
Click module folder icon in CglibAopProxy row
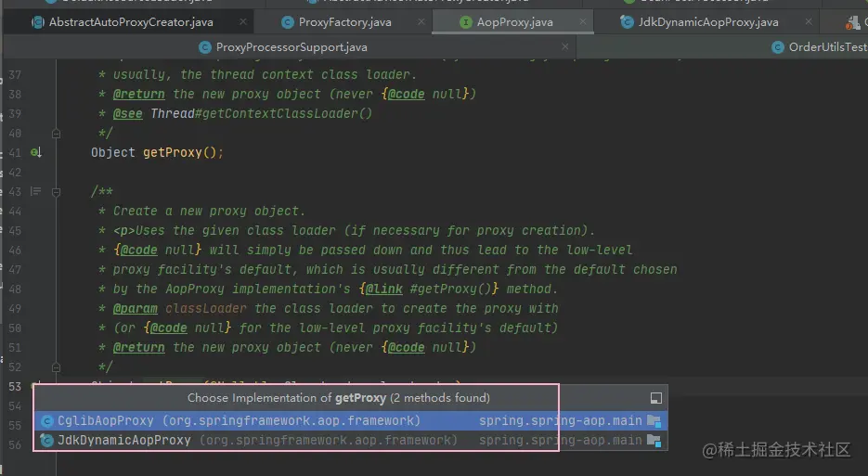[x=654, y=421]
